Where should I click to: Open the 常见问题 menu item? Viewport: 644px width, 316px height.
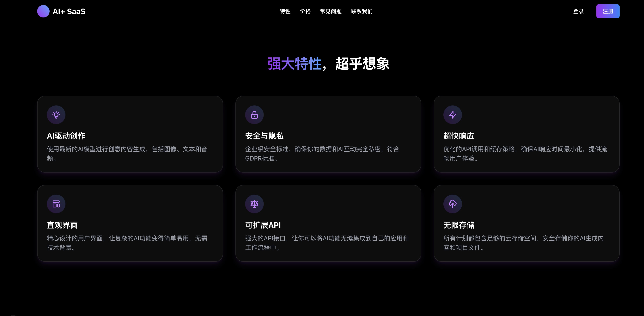click(x=331, y=11)
